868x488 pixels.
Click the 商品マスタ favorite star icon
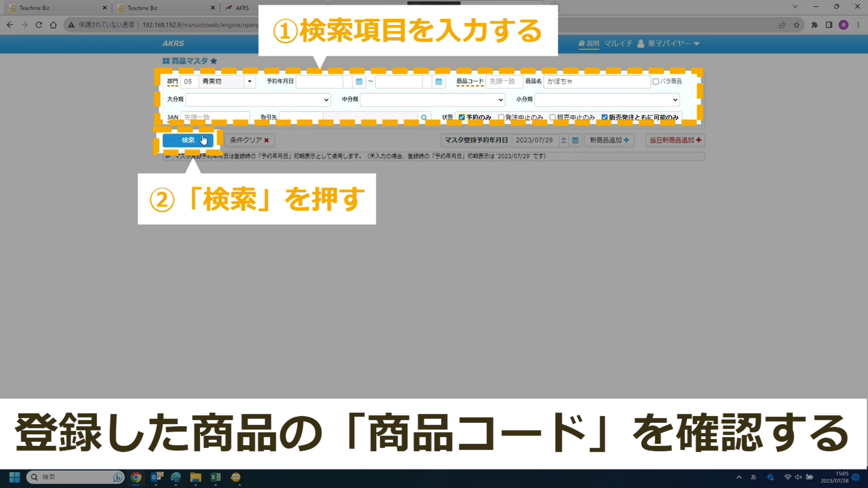pos(214,61)
